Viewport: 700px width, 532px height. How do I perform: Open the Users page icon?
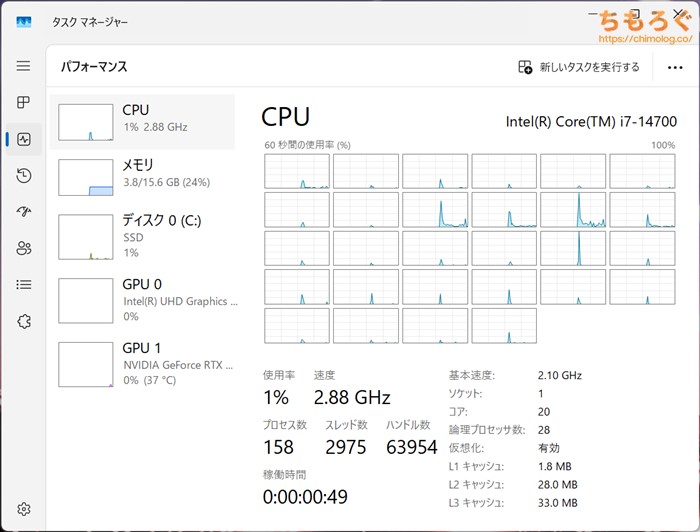(24, 248)
